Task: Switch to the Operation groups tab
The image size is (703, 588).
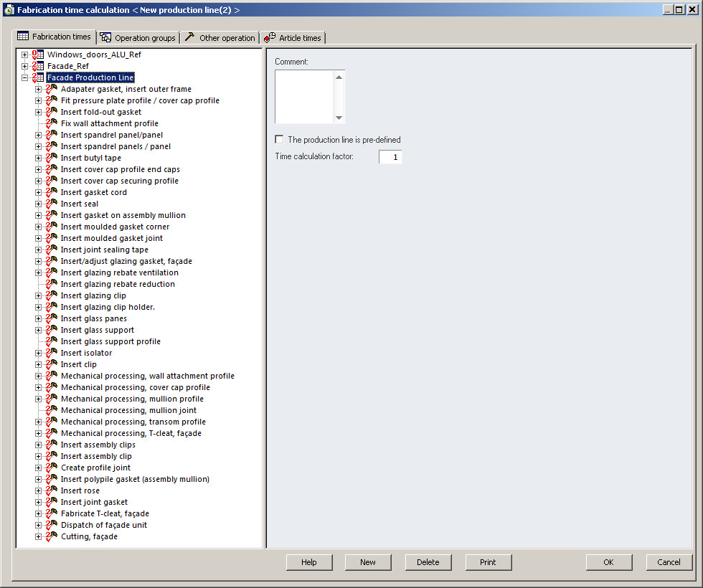Action: click(138, 37)
